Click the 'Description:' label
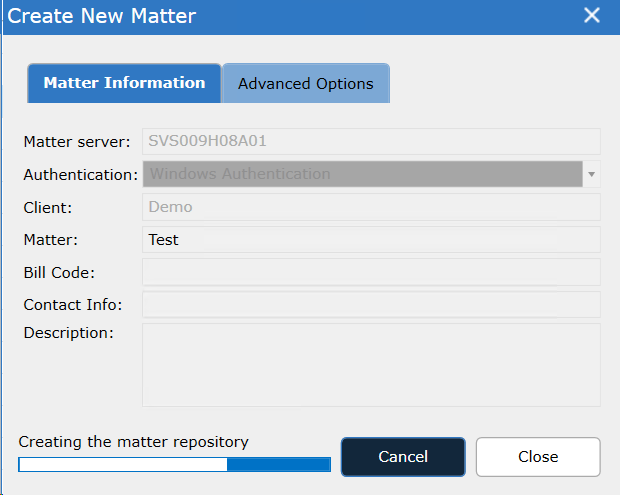The height and width of the screenshot is (495, 620). tap(68, 333)
